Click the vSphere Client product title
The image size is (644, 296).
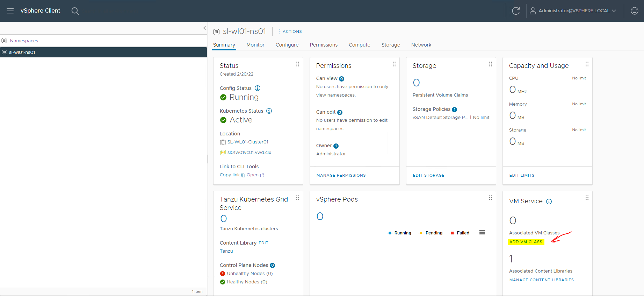coord(41,11)
